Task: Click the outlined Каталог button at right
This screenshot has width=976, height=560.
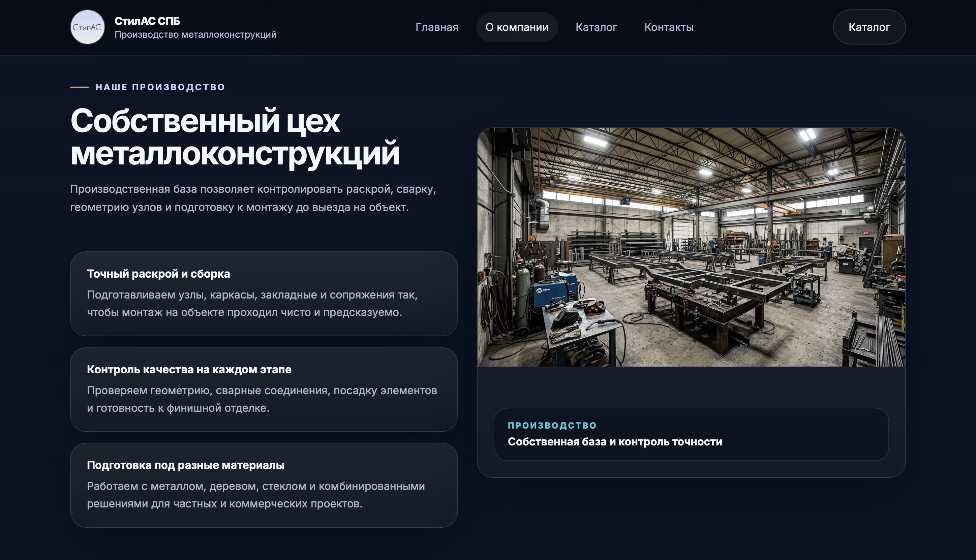Action: 869,27
